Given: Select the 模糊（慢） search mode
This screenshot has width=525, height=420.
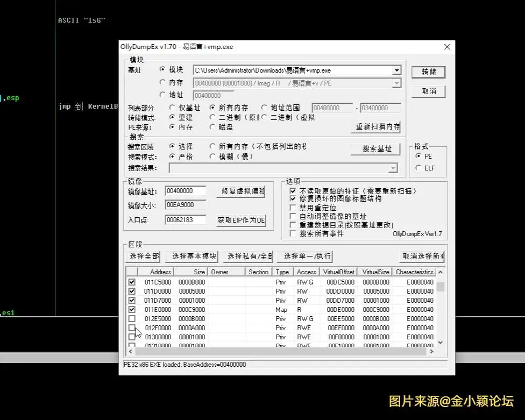Looking at the screenshot, I should click(x=213, y=156).
